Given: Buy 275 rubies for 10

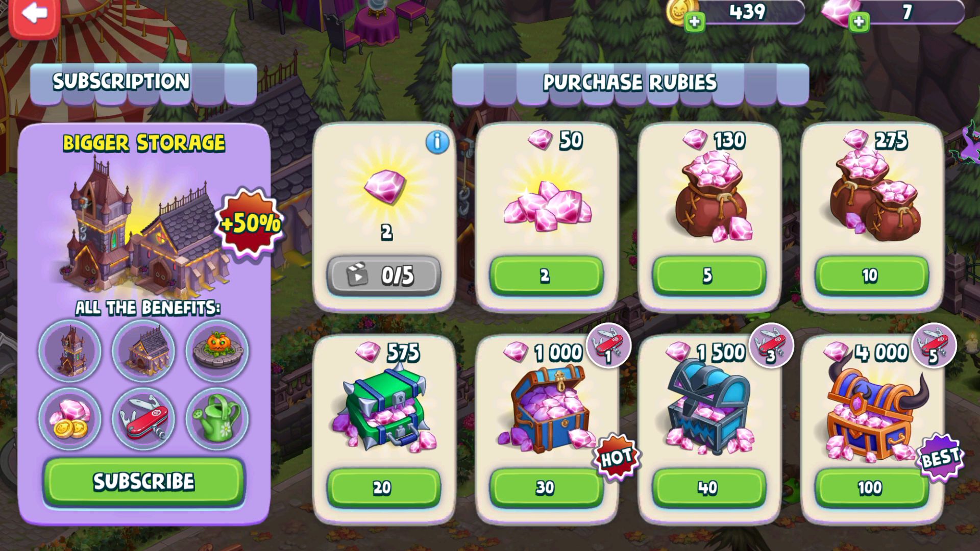Looking at the screenshot, I should click(x=871, y=276).
